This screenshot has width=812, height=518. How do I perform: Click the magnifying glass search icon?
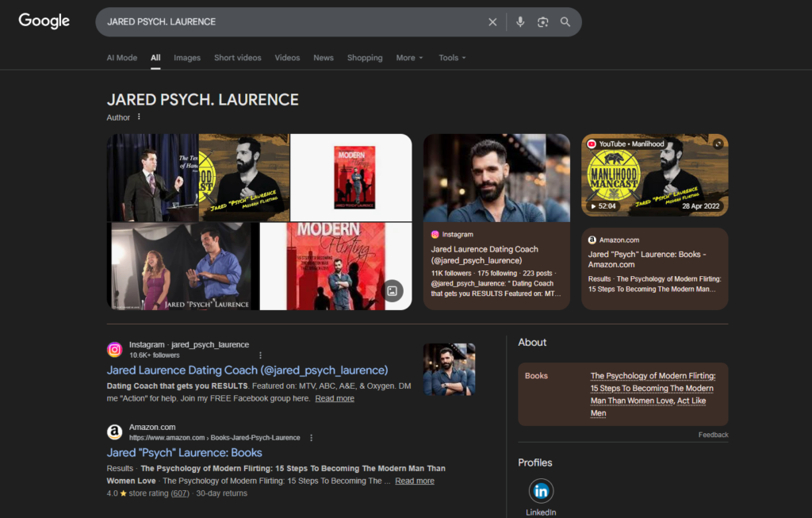(565, 22)
